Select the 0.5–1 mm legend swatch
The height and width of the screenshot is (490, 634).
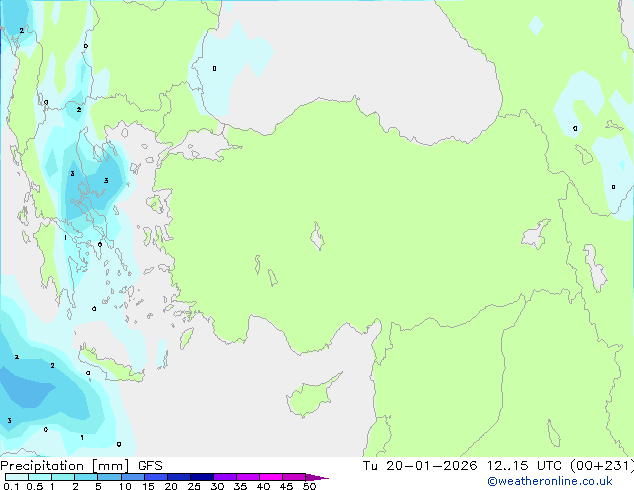40,477
